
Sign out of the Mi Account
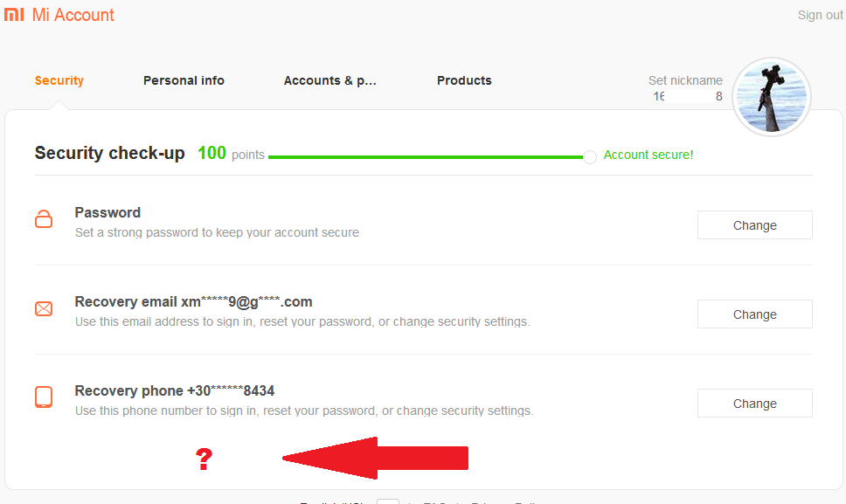pyautogui.click(x=820, y=15)
